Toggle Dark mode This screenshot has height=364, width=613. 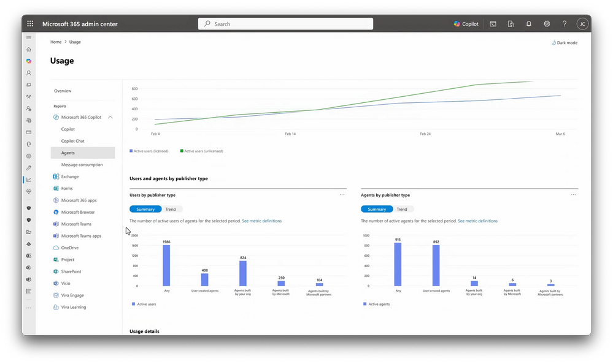coord(564,43)
